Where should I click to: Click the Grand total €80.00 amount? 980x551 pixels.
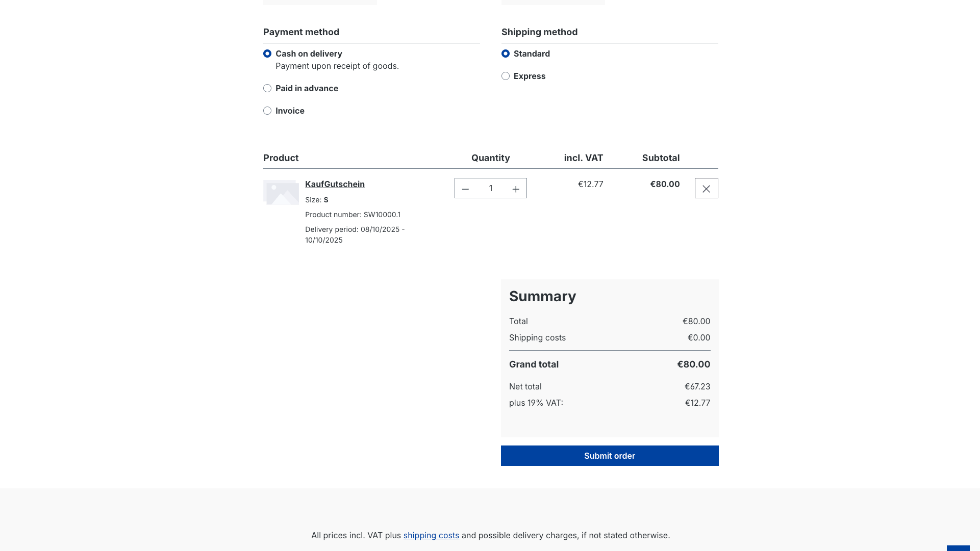(693, 364)
